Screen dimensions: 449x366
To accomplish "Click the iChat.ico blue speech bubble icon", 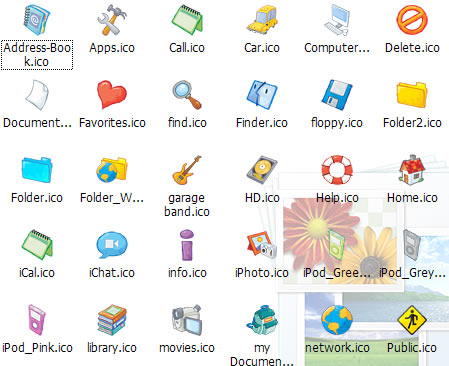I will coord(112,246).
